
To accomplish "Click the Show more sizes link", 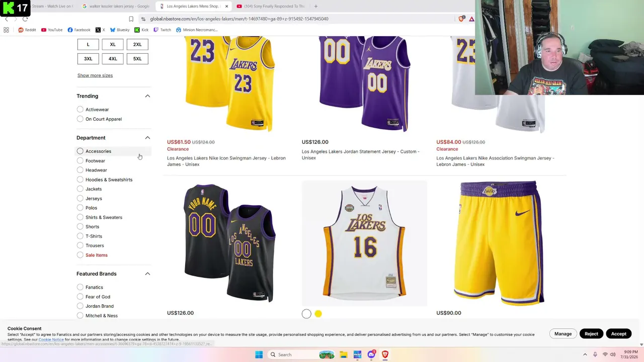I will pyautogui.click(x=95, y=75).
